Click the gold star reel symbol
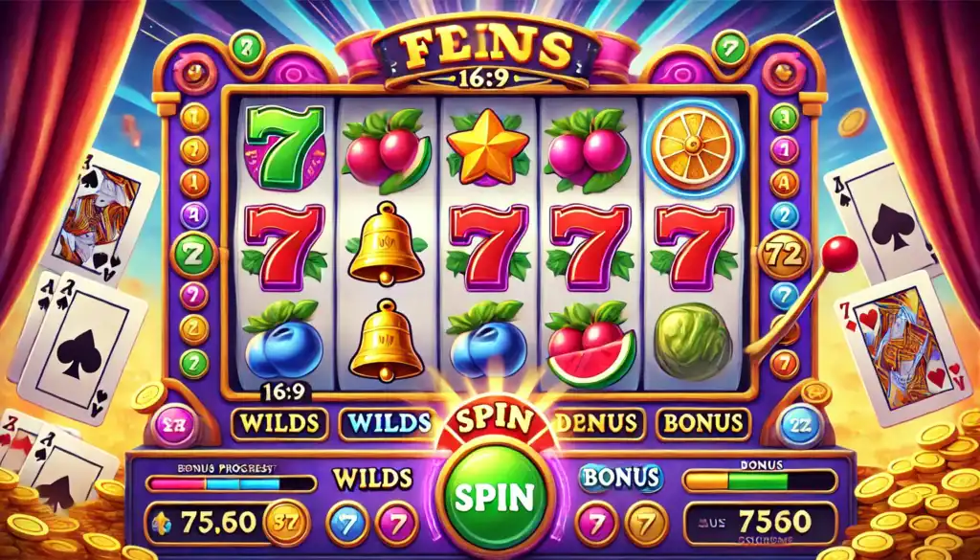Screen dimensions: 980x560 [488, 147]
